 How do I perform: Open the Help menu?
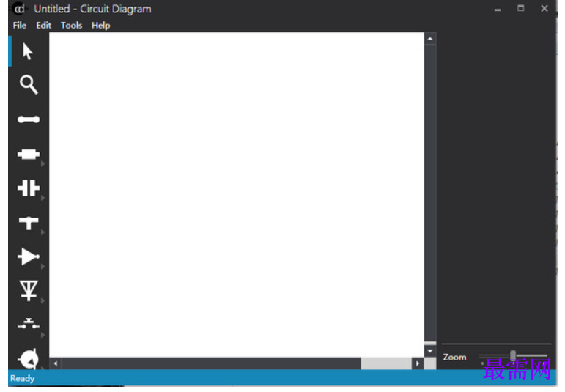coord(101,26)
